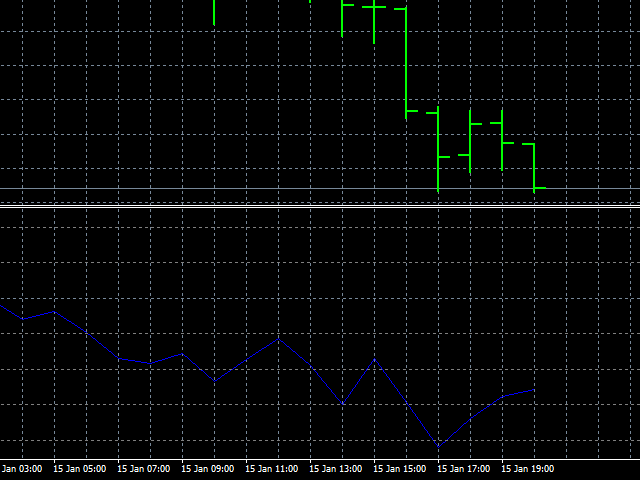Click the 15 Jan 17:00 time label
This screenshot has width=640, height=480.
coord(464,468)
